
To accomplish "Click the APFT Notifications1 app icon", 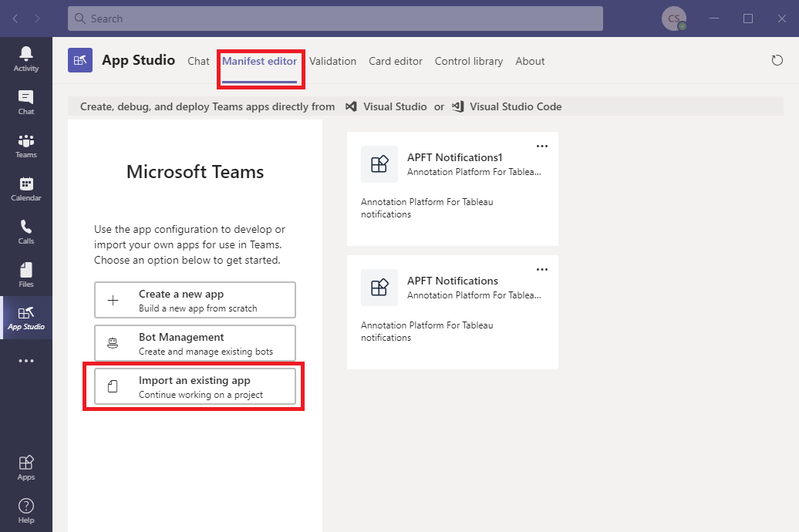I will pyautogui.click(x=379, y=164).
